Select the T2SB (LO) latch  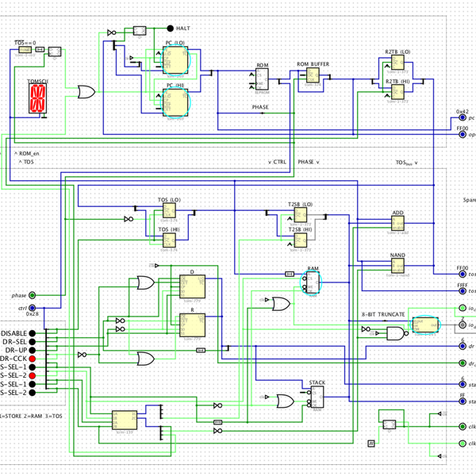click(301, 215)
